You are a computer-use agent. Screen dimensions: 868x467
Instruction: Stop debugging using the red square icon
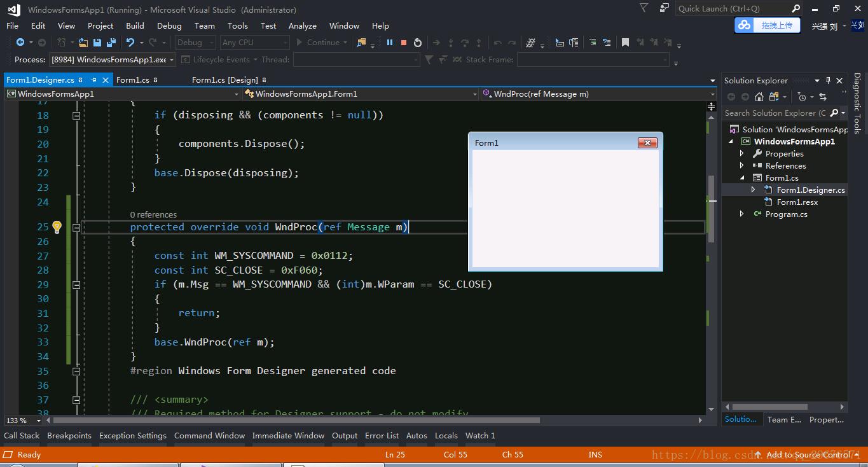(404, 43)
